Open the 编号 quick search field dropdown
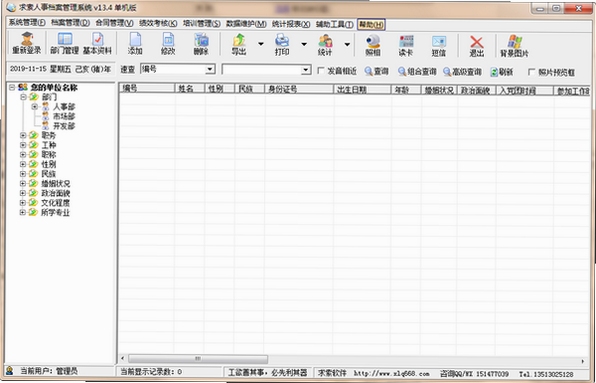The height and width of the screenshot is (383, 596). [209, 70]
